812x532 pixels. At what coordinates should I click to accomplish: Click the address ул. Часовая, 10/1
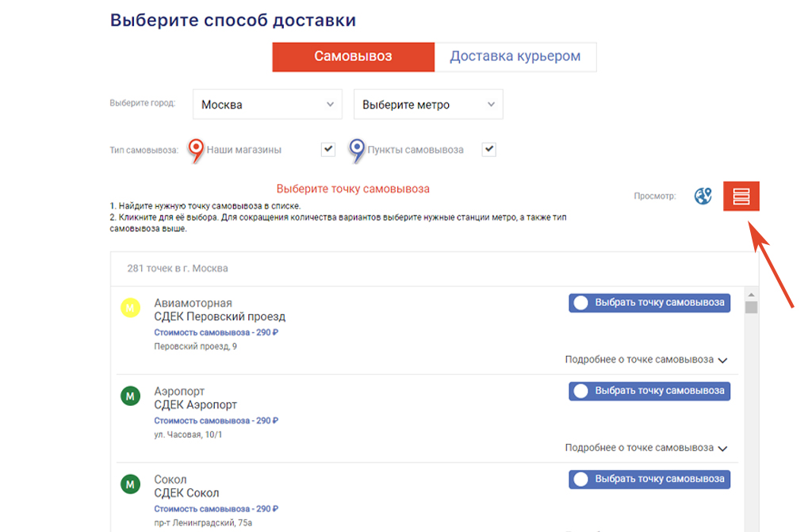(188, 434)
